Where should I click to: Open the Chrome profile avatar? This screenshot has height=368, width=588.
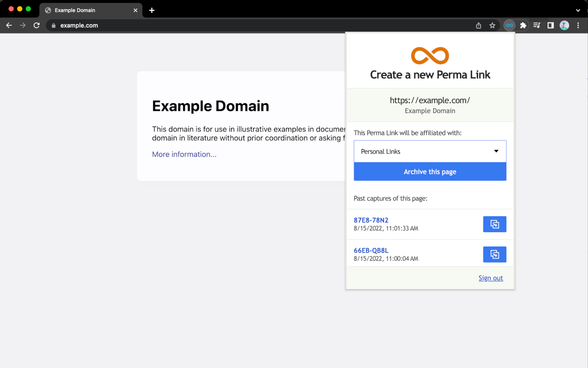(x=564, y=25)
